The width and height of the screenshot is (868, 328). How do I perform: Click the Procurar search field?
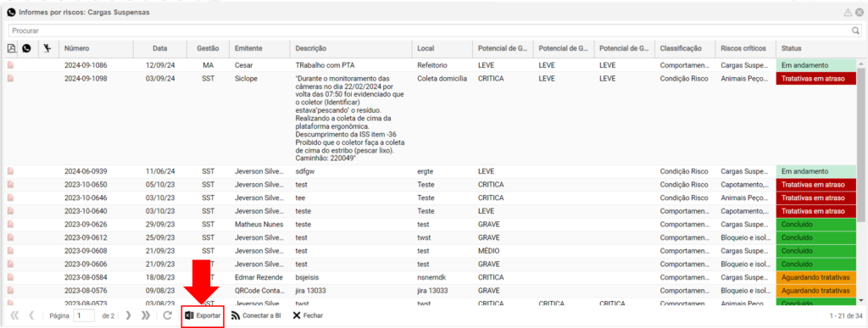tap(430, 31)
